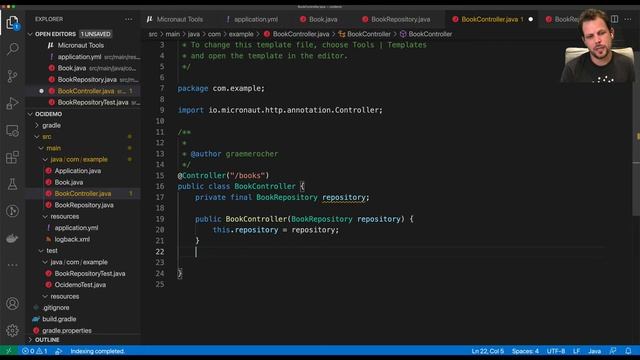Click breadcrumb segment 'example'
The width and height of the screenshot is (640, 360).
pos(241,34)
